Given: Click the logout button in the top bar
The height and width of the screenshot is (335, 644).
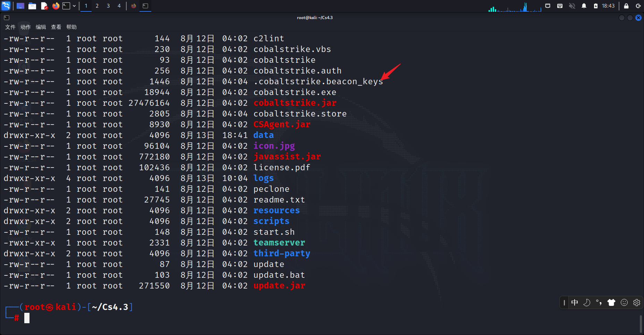Looking at the screenshot, I should coord(638,6).
